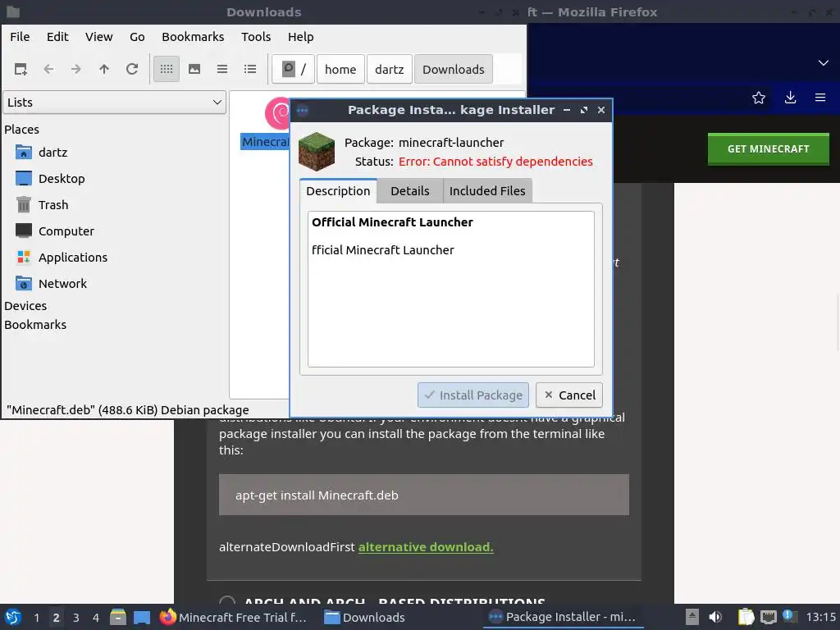Go up to the parent folder
The image size is (840, 630).
tap(104, 69)
